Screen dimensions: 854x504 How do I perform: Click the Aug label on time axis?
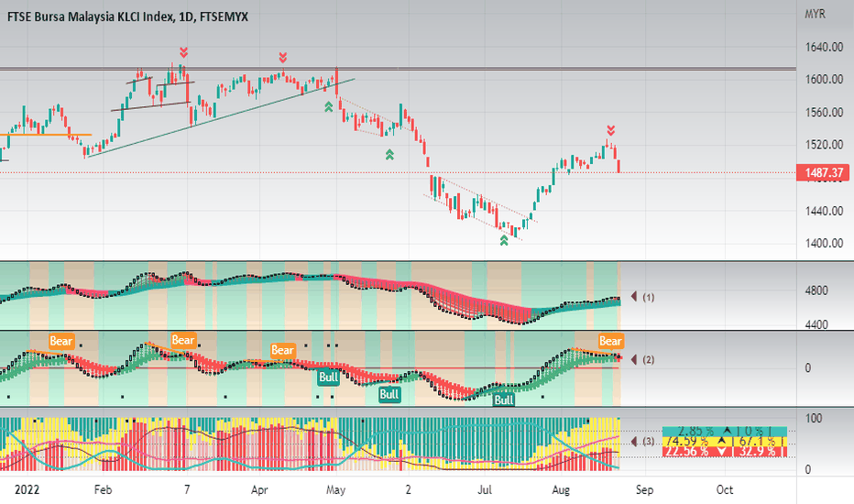click(x=561, y=489)
